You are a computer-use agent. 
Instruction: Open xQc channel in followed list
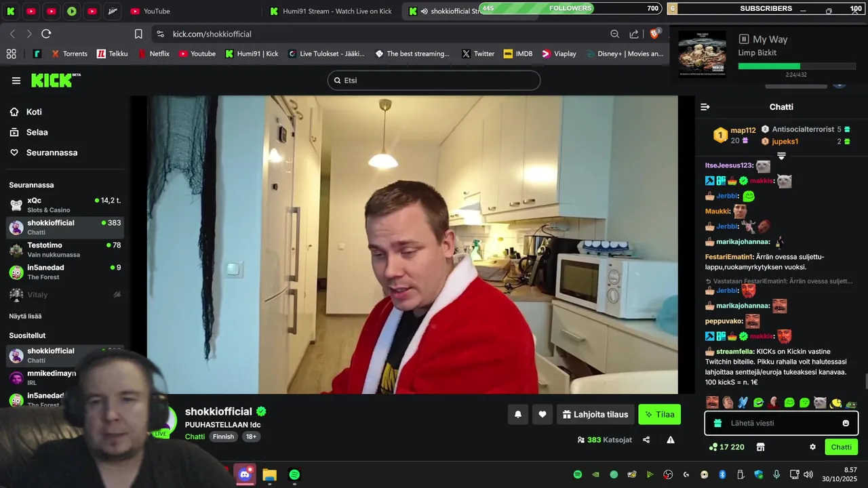click(65, 205)
